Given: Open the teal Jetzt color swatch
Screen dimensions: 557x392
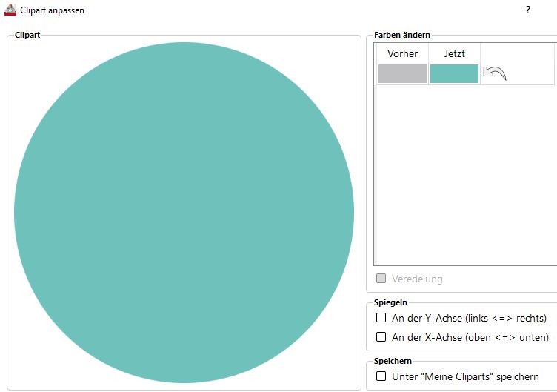Looking at the screenshot, I should coord(454,73).
